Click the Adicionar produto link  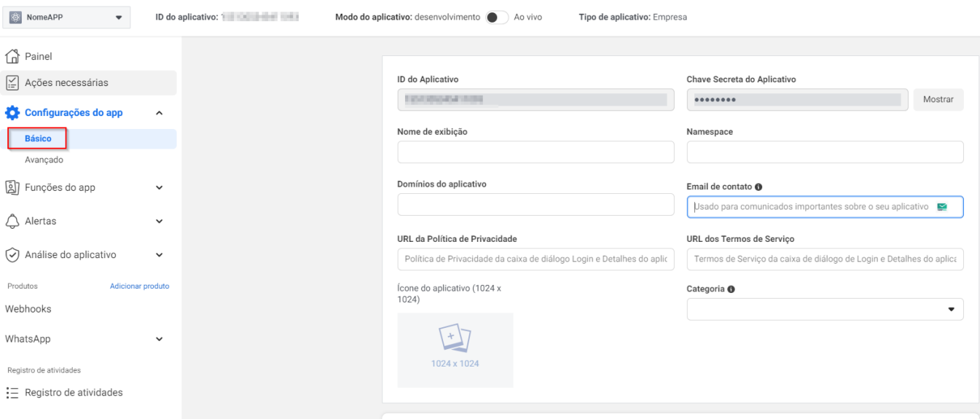139,286
